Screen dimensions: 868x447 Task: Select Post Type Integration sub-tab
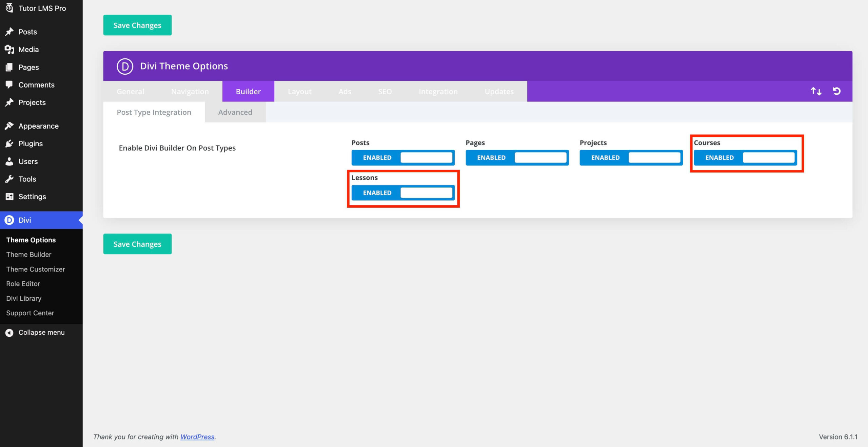tap(154, 112)
